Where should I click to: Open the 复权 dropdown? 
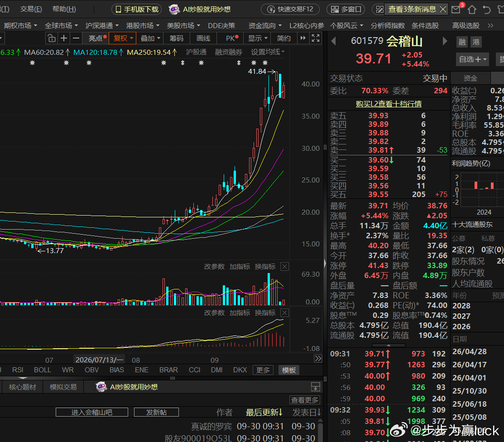point(123,38)
